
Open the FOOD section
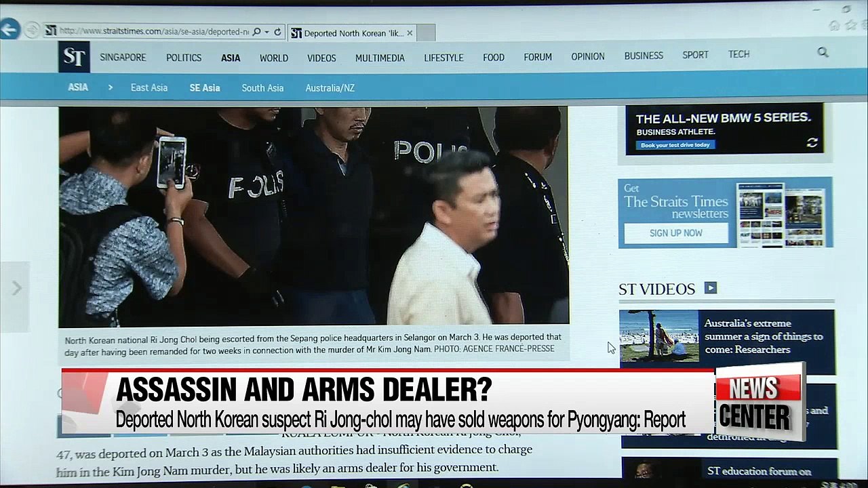point(494,58)
